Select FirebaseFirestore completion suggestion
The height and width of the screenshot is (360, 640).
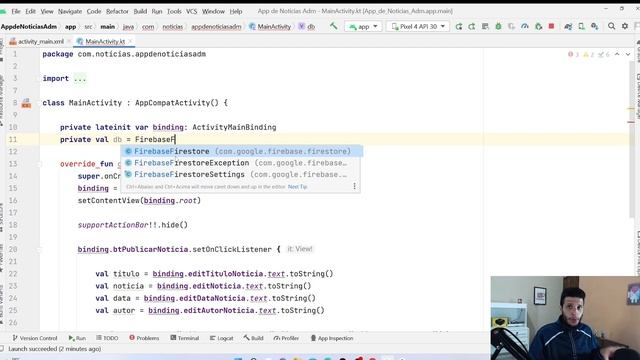242,151
